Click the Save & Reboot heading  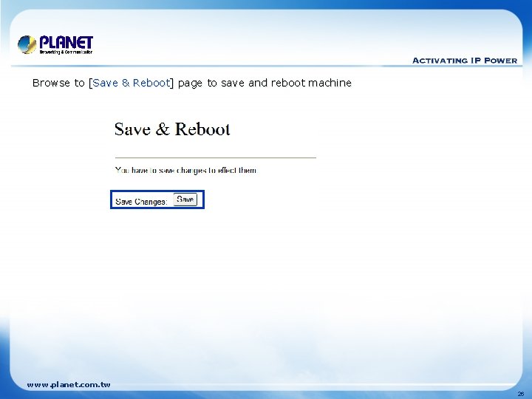172,129
